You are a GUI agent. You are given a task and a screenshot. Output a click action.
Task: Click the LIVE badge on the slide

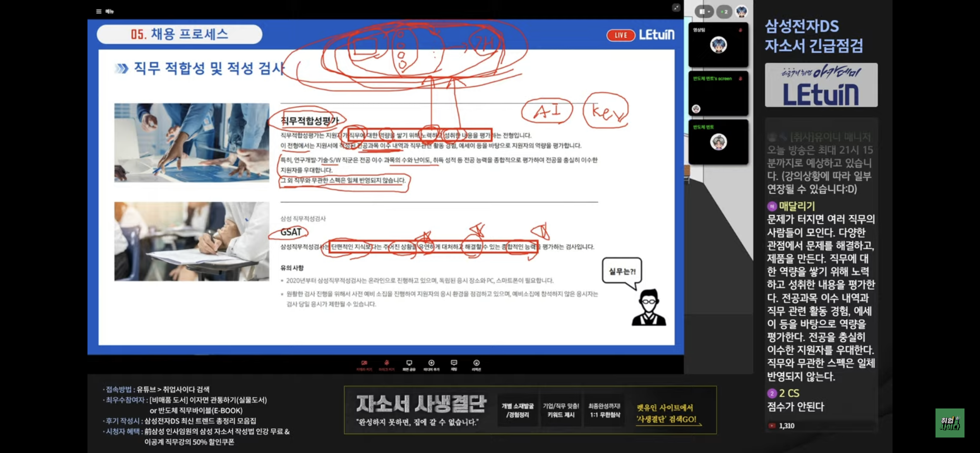click(x=620, y=35)
